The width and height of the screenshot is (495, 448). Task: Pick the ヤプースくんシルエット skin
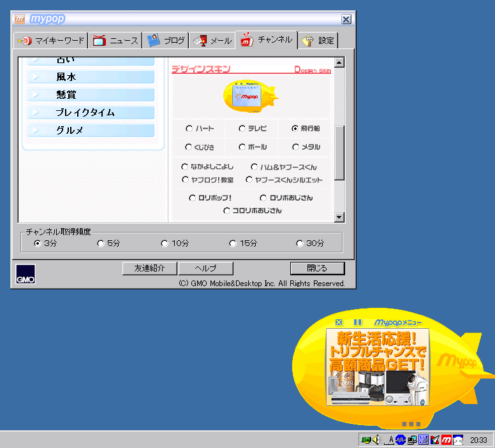[249, 180]
